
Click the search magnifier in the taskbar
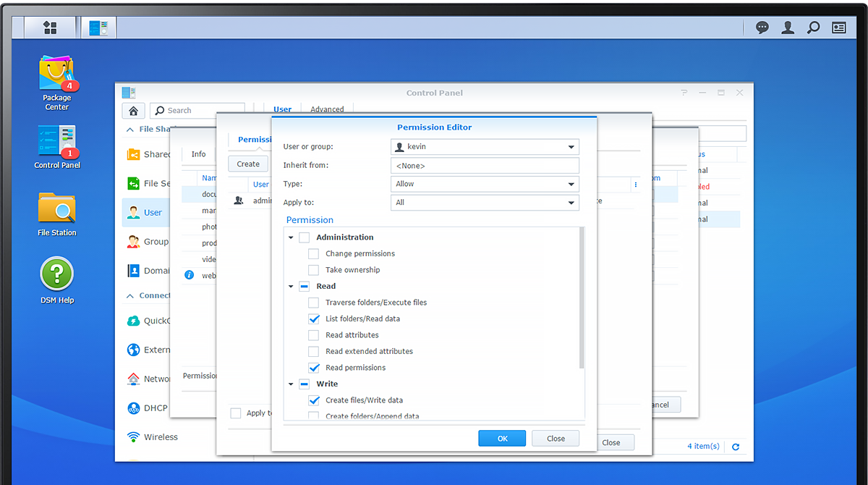(813, 27)
